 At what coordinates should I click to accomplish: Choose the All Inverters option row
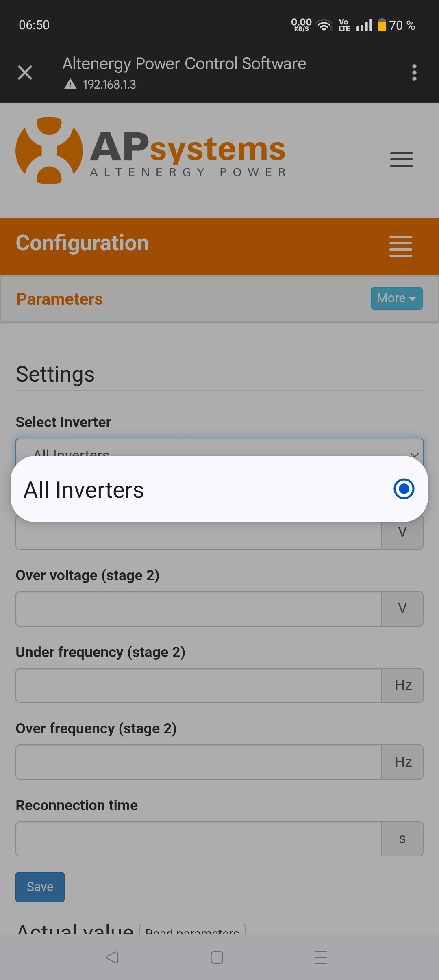[x=163, y=489]
